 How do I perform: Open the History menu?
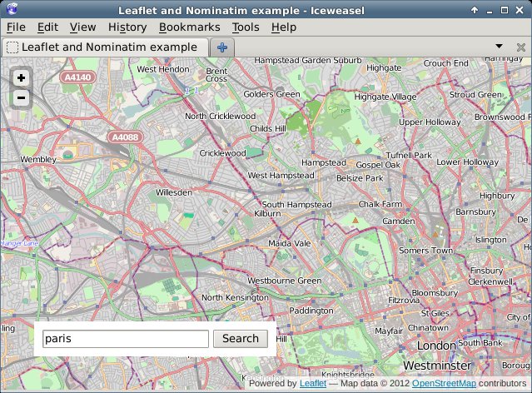(127, 27)
